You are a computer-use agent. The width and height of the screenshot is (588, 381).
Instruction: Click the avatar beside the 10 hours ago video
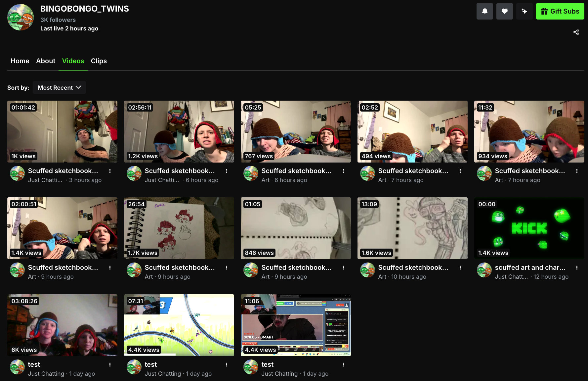tap(368, 270)
